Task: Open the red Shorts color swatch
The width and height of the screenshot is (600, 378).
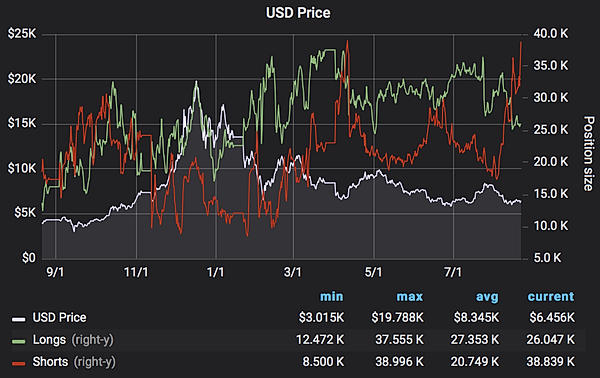Action: (x=18, y=363)
